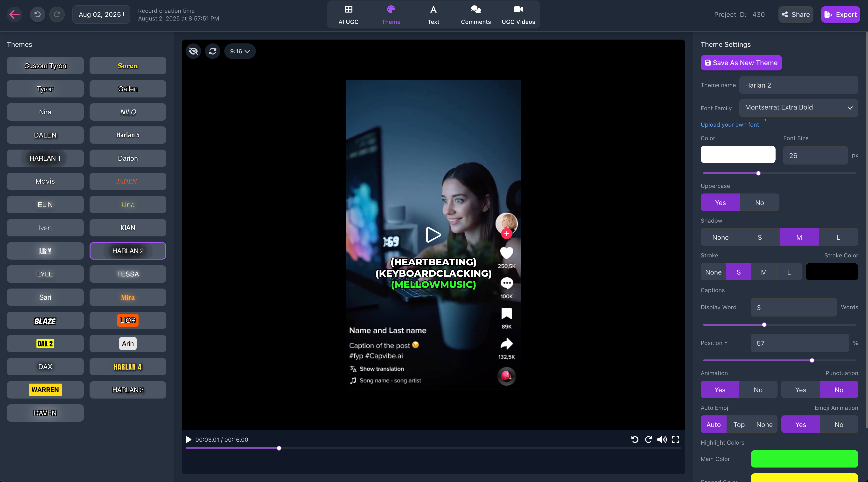Click Save As New Theme button
868x482 pixels.
pyautogui.click(x=741, y=63)
